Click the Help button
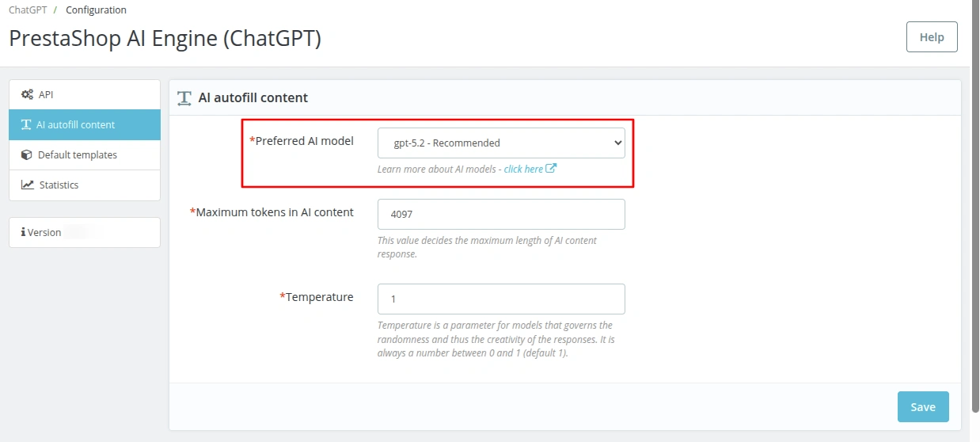This screenshot has width=980, height=442. coord(931,37)
